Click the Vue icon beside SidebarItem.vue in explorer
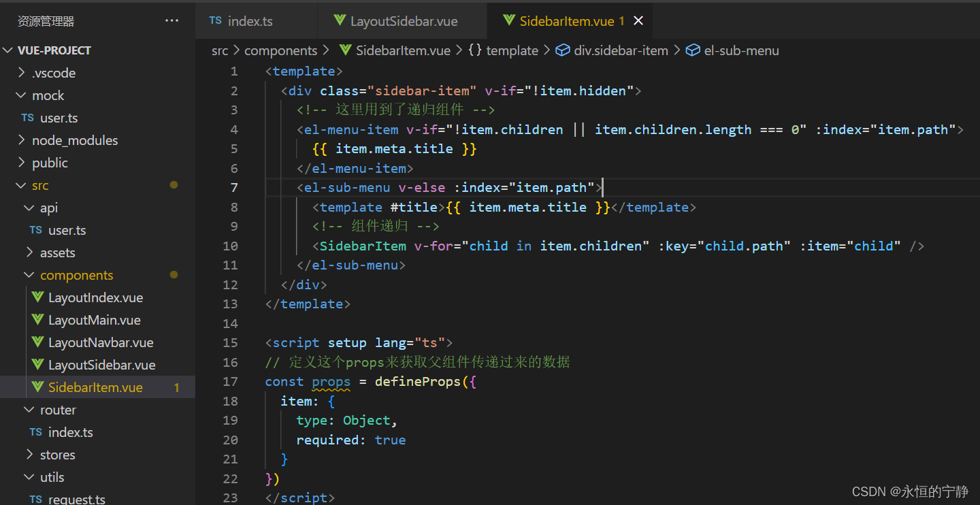This screenshot has width=980, height=505. [x=37, y=387]
